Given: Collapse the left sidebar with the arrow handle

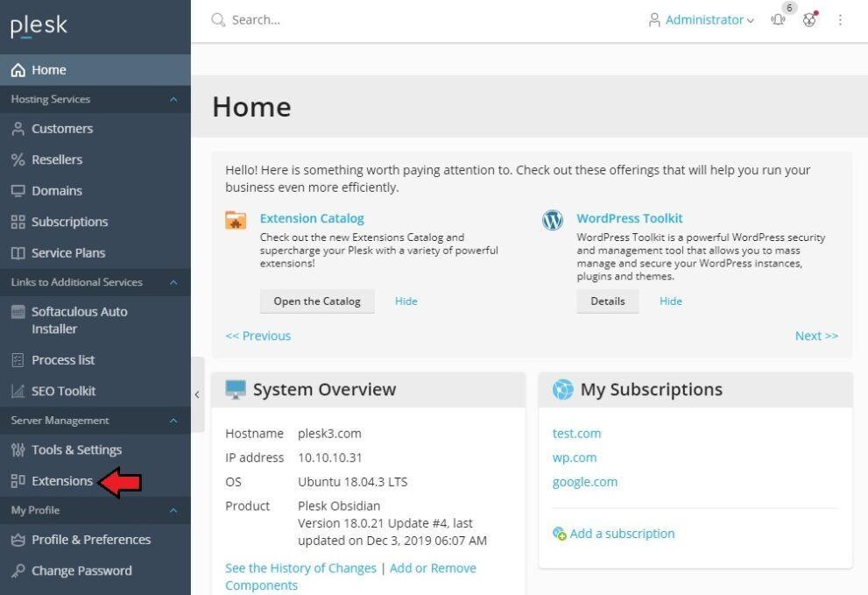Looking at the screenshot, I should [197, 394].
